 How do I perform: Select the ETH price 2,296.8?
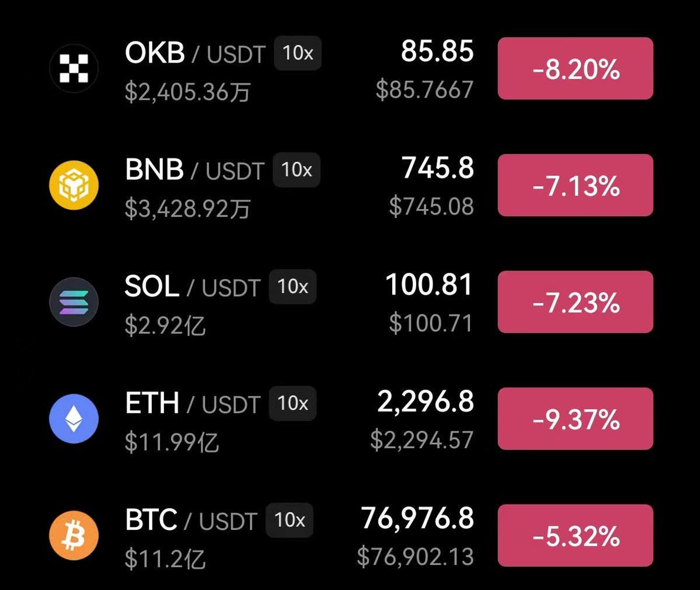click(425, 402)
